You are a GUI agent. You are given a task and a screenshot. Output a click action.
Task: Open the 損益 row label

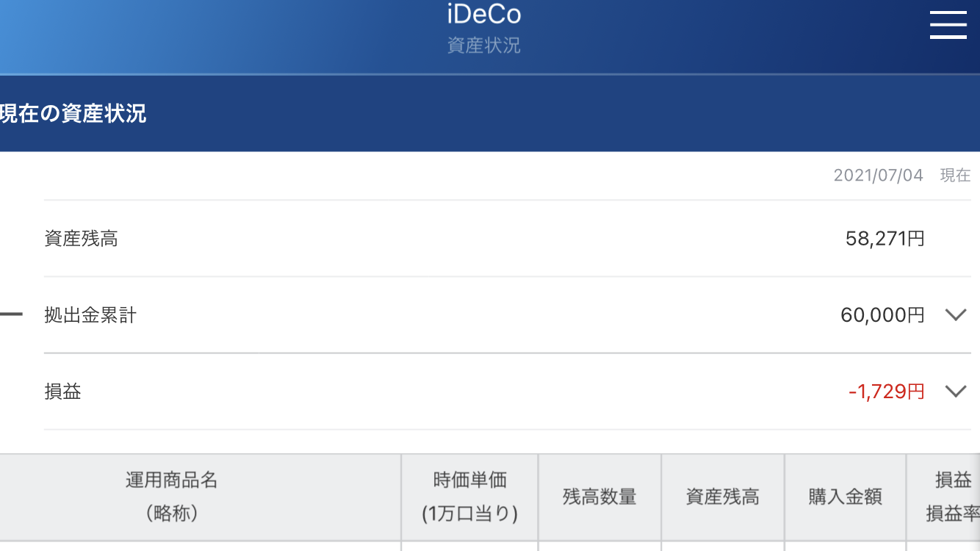[62, 392]
